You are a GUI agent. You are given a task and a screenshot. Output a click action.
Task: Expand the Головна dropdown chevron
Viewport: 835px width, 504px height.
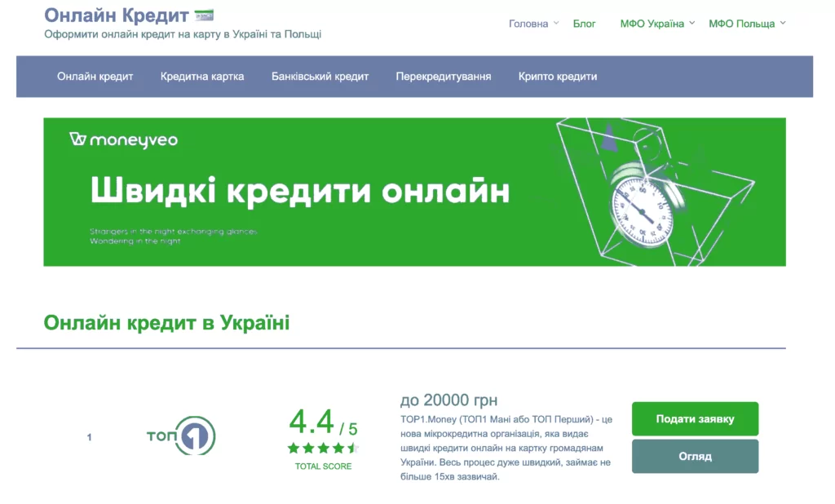556,23
